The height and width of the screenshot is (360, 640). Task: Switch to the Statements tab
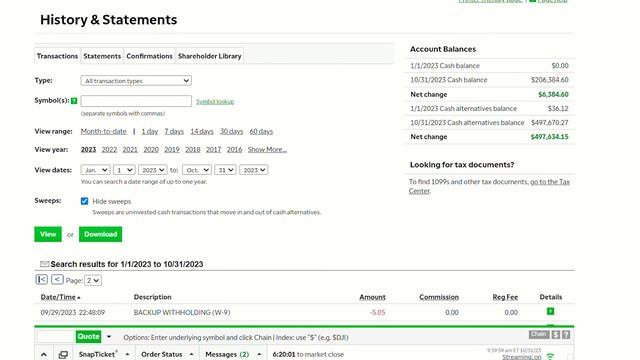102,56
